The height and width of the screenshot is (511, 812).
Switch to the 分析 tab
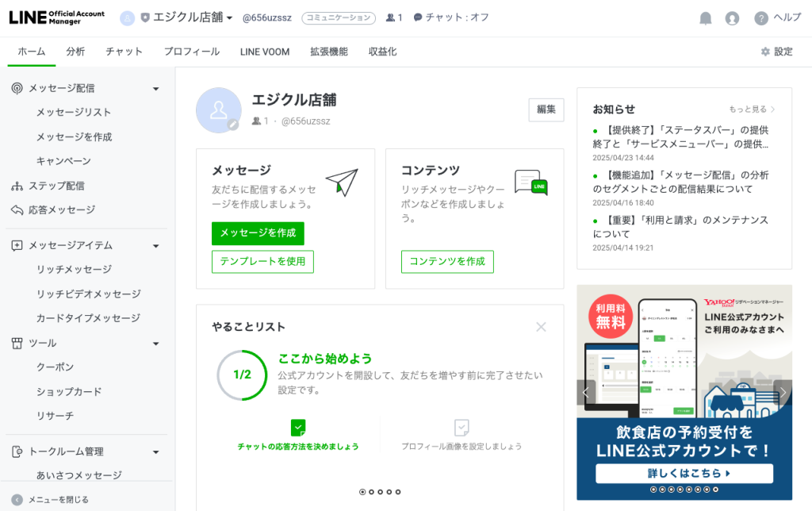pyautogui.click(x=75, y=52)
